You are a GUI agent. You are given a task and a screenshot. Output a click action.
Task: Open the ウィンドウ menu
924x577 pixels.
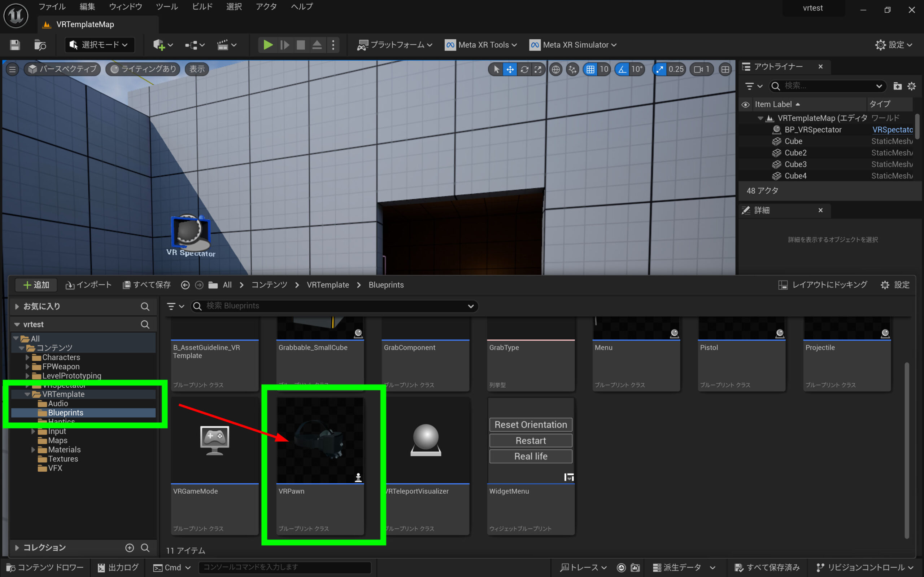(x=126, y=6)
